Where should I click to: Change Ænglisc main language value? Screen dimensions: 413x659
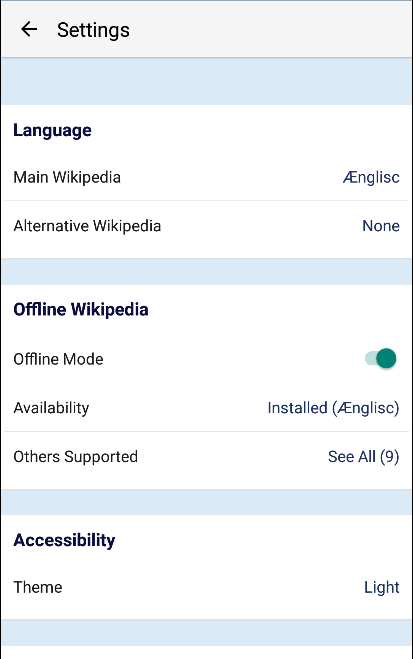pos(371,177)
